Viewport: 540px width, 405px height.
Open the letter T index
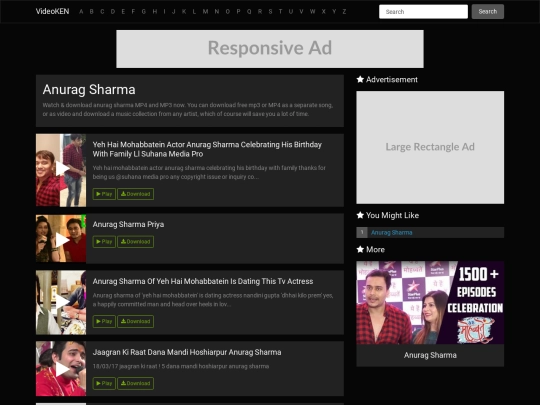[280, 11]
